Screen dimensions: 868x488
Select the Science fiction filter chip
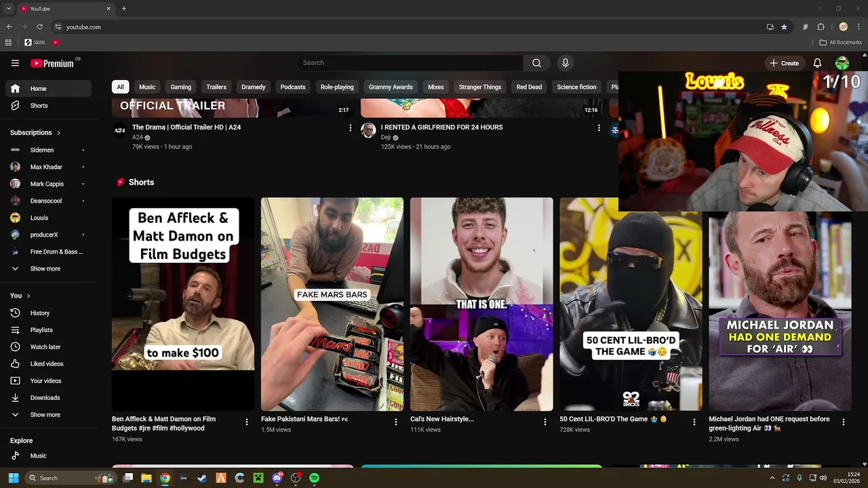pos(576,87)
